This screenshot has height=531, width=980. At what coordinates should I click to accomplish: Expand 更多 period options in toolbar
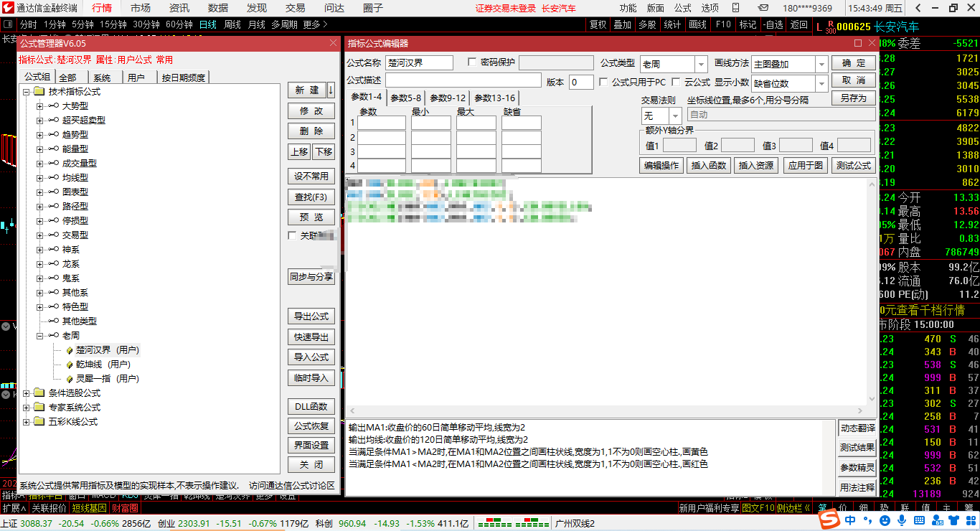[x=315, y=24]
